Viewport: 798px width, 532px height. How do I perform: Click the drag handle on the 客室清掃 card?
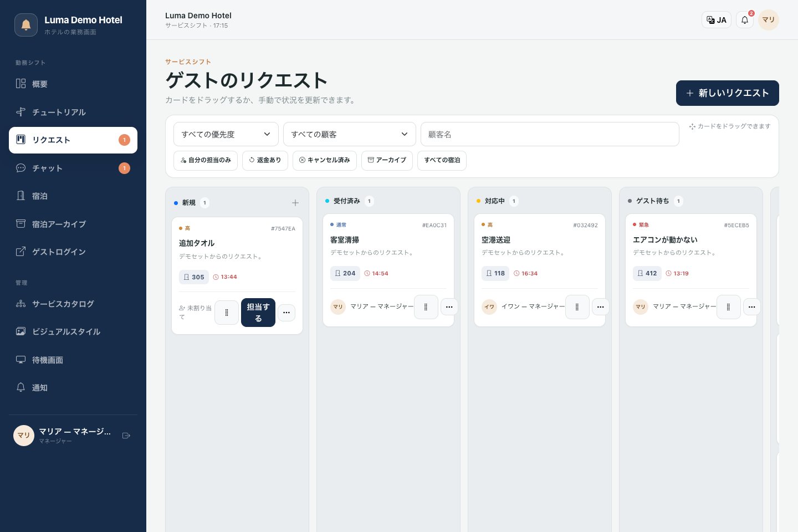[x=426, y=307]
